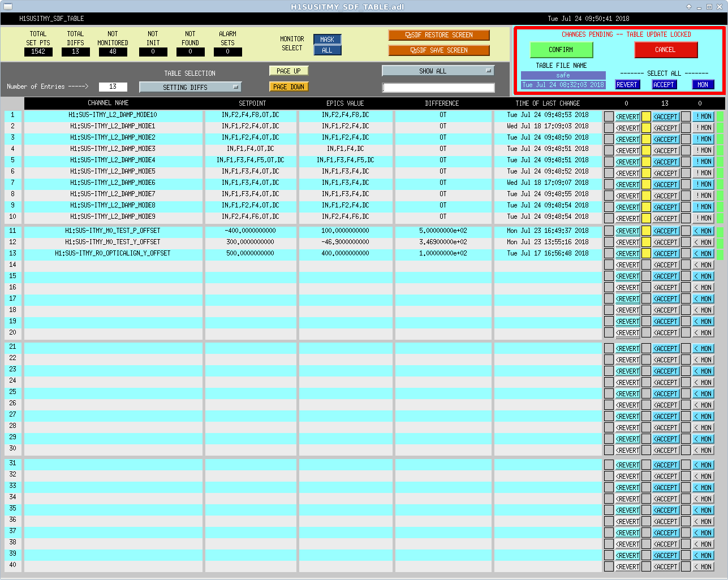Click PAGE DOWN button
Image resolution: width=728 pixels, height=580 pixels.
click(x=288, y=86)
